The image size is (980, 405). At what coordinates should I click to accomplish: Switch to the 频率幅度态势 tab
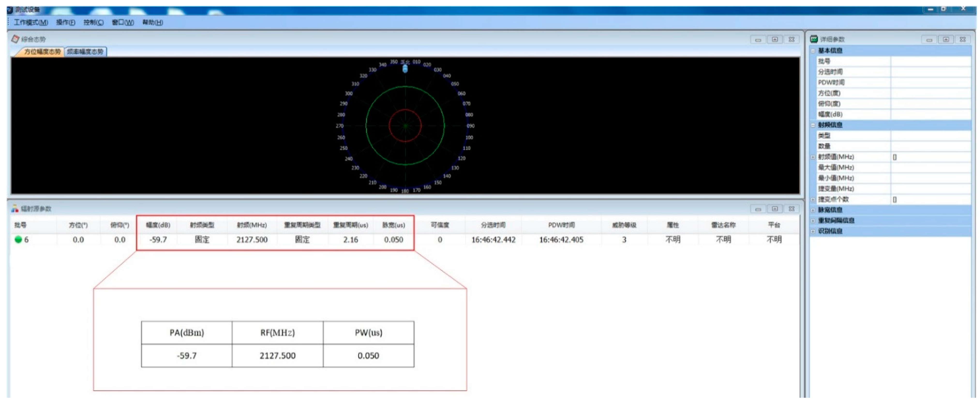[85, 52]
